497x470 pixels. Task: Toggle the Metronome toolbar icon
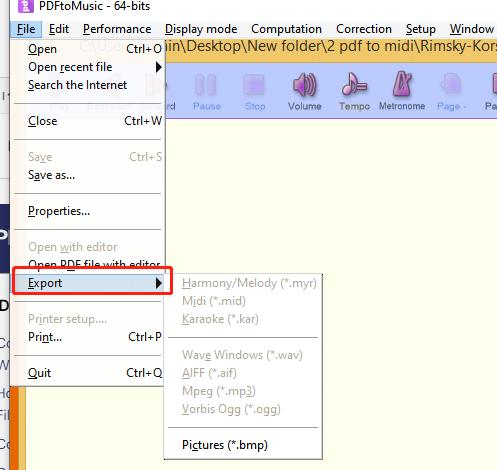click(x=402, y=91)
